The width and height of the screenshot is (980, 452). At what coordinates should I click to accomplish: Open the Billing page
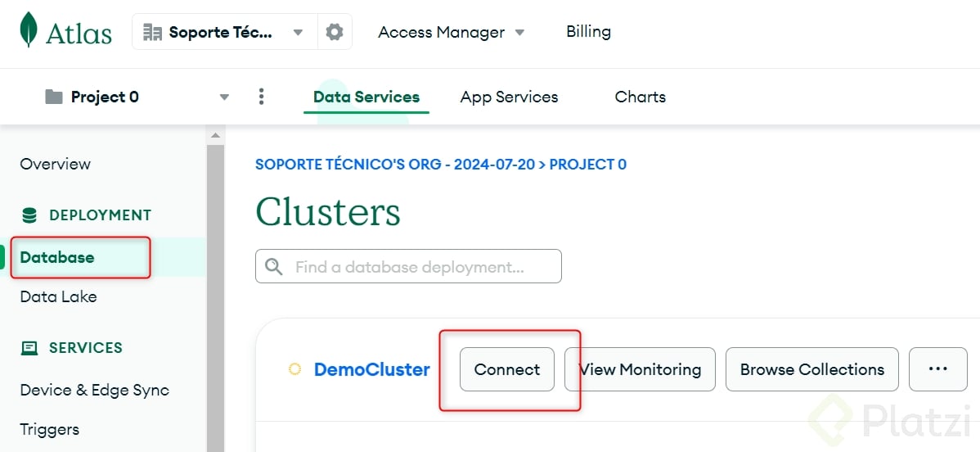[588, 32]
